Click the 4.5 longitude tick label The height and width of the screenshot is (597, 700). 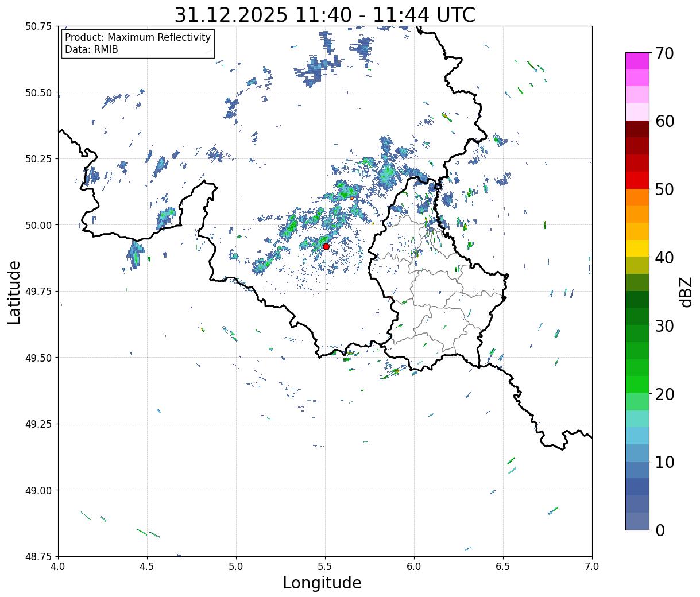(147, 566)
